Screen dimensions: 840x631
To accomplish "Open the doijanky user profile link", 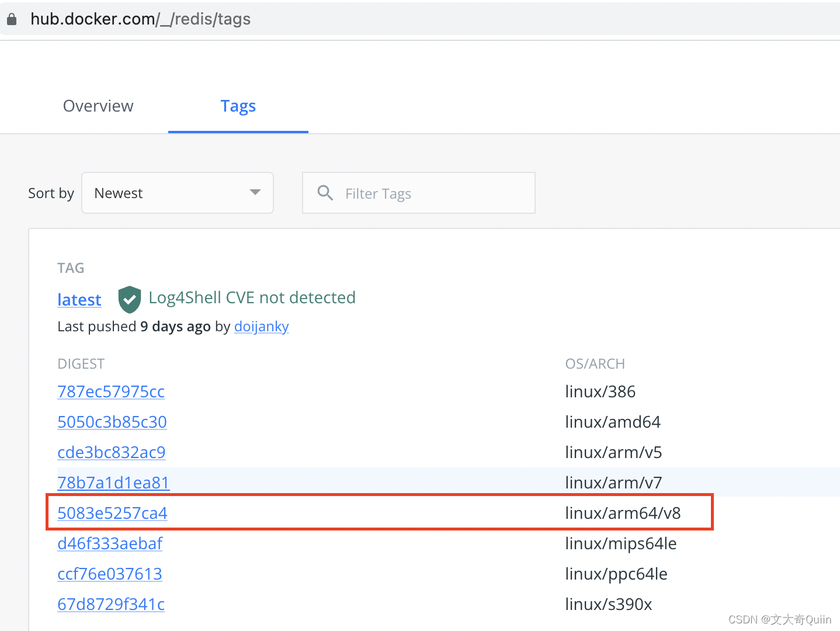I will [x=262, y=326].
